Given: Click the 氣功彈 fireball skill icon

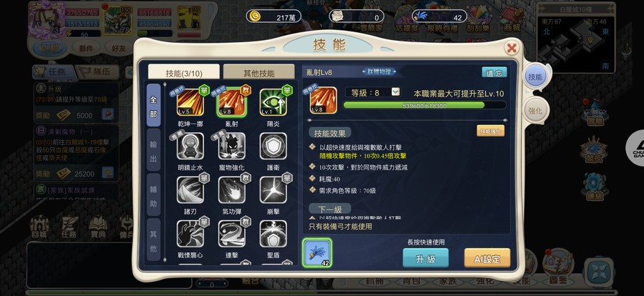Looking at the screenshot, I should [x=232, y=190].
